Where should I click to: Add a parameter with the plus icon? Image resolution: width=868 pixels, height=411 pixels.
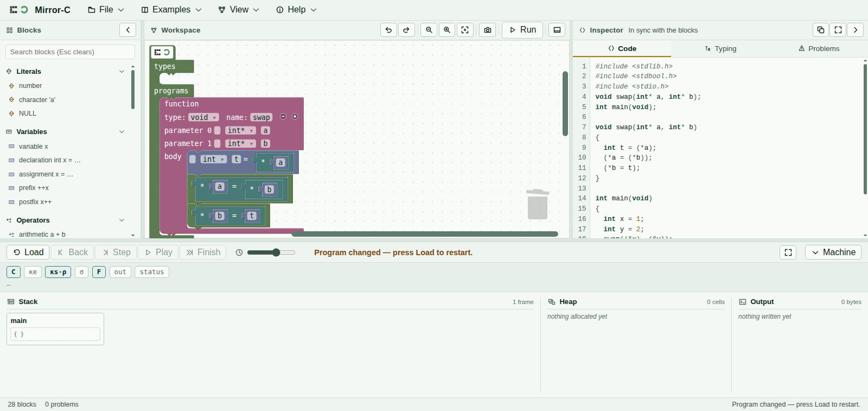click(x=295, y=117)
